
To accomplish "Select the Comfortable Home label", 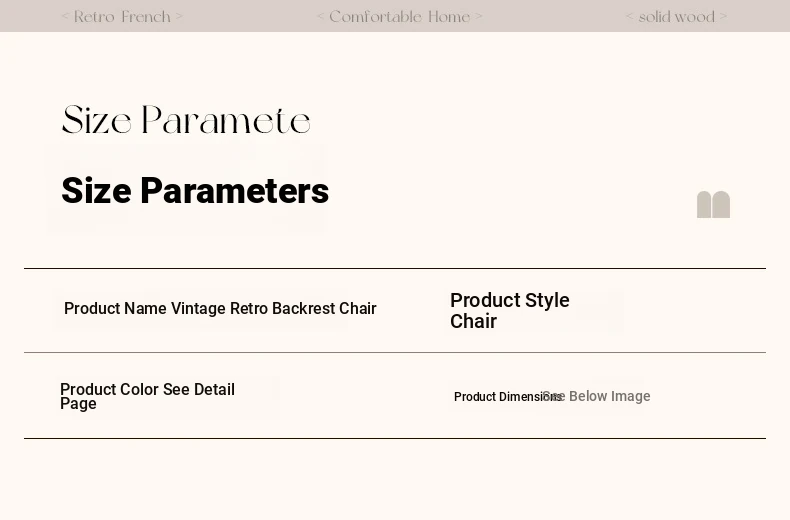I will 400,17.
